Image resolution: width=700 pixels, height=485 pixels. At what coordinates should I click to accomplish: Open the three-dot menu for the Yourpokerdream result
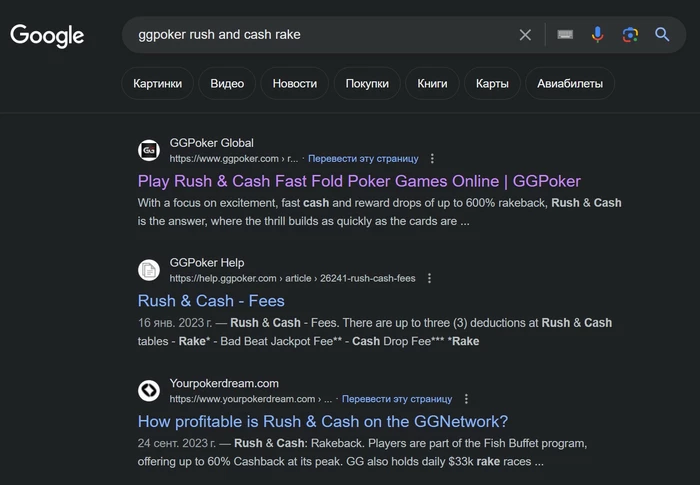point(466,399)
